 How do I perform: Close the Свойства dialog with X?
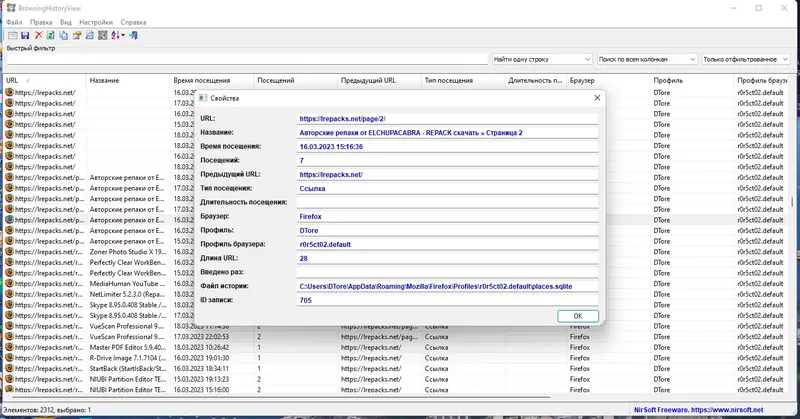pyautogui.click(x=597, y=98)
